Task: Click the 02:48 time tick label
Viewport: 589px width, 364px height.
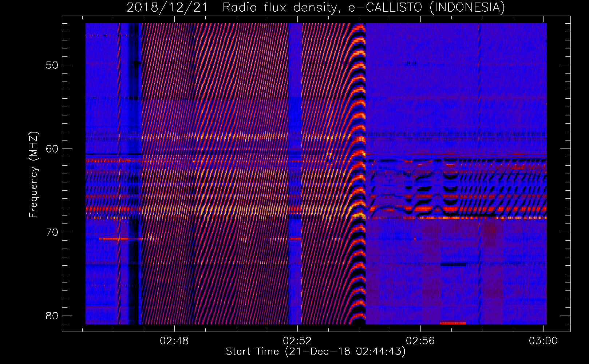Action: tap(174, 341)
